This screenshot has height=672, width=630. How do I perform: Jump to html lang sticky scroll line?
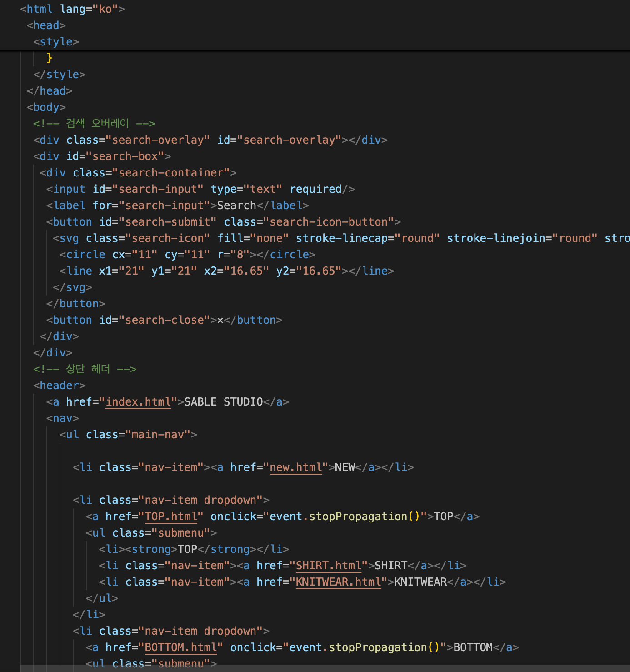(73, 9)
